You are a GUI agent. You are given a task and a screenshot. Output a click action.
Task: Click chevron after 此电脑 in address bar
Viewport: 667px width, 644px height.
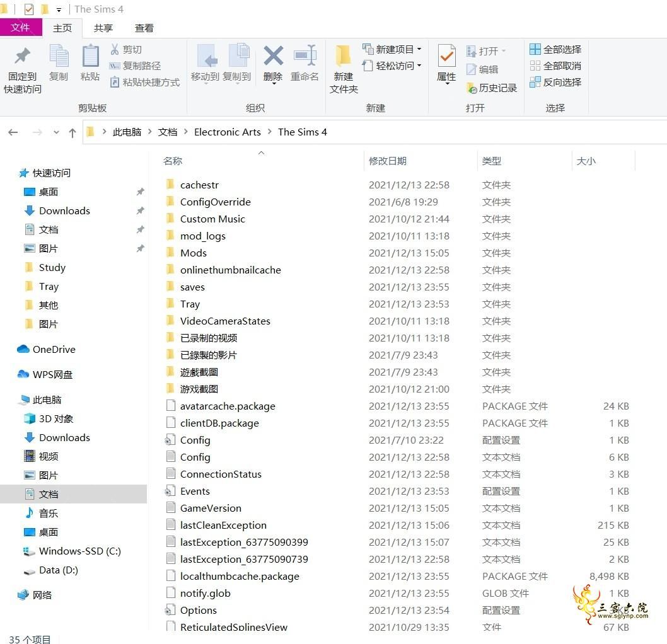tap(150, 132)
